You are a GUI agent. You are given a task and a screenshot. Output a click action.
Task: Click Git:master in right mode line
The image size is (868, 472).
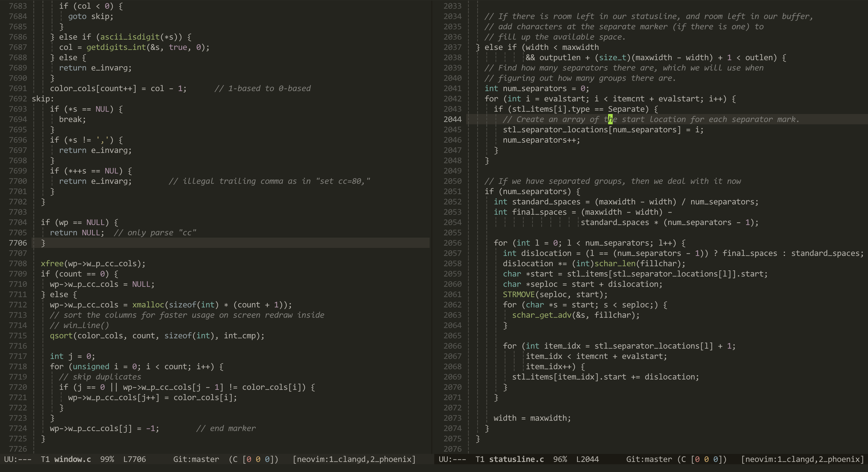649,459
